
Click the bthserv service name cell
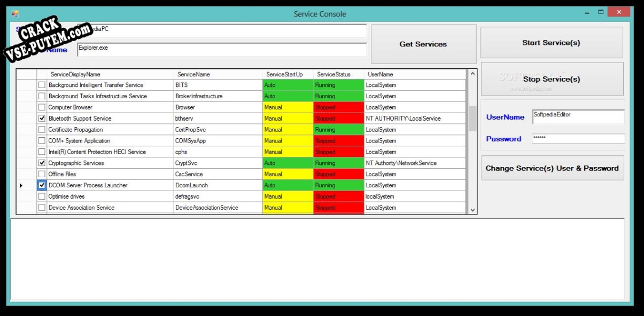pos(218,118)
